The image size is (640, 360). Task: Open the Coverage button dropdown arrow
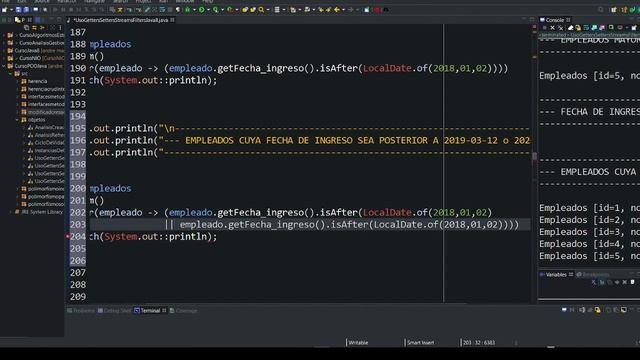coord(222,9)
